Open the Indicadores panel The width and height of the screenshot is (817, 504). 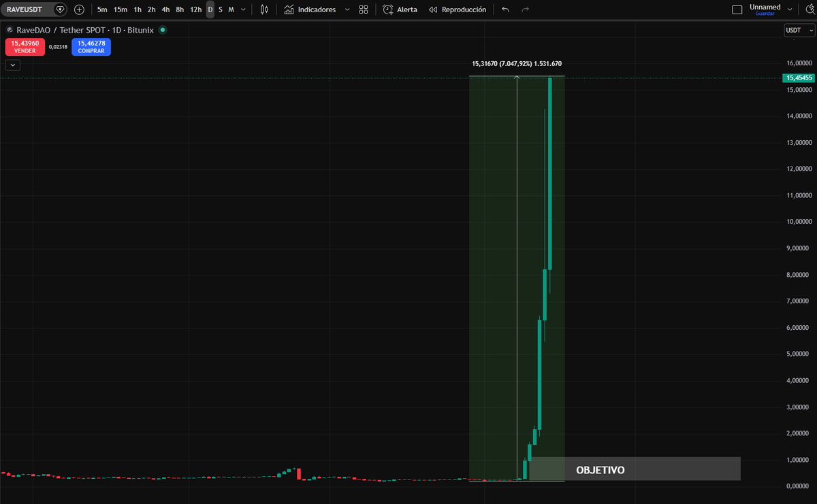pos(310,10)
